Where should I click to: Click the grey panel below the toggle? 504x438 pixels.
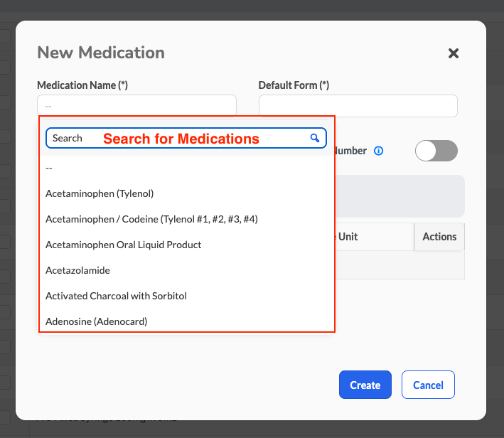(x=400, y=196)
